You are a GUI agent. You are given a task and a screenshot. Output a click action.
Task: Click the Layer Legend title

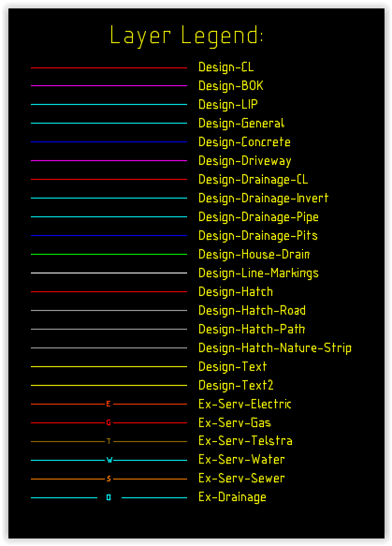(187, 36)
